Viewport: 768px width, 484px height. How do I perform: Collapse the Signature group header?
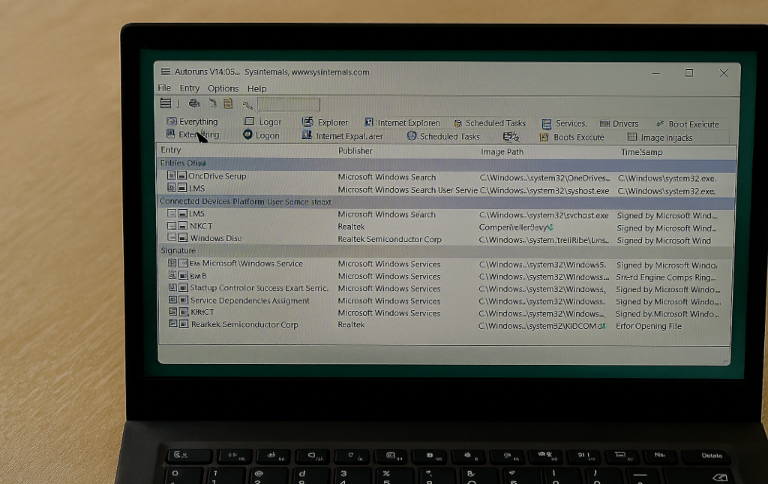click(179, 251)
